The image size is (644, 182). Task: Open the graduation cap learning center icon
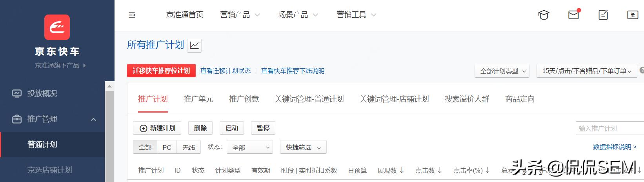pyautogui.click(x=544, y=15)
